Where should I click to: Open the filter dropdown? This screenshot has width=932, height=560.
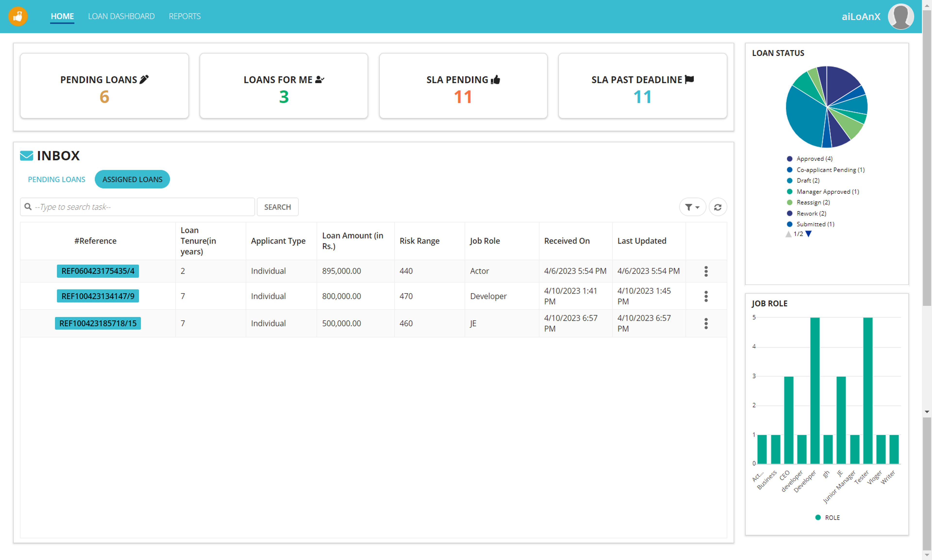point(692,207)
